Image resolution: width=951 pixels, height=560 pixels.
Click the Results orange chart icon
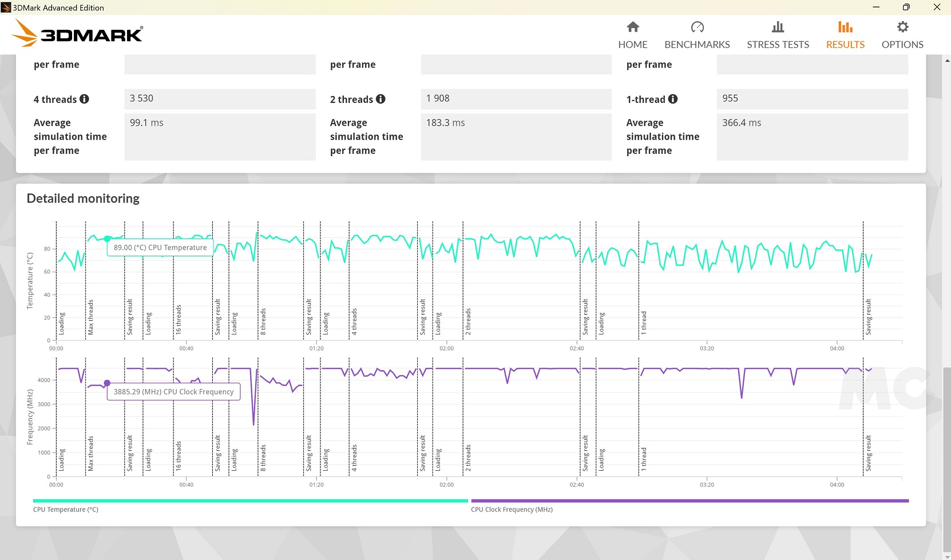point(845,27)
